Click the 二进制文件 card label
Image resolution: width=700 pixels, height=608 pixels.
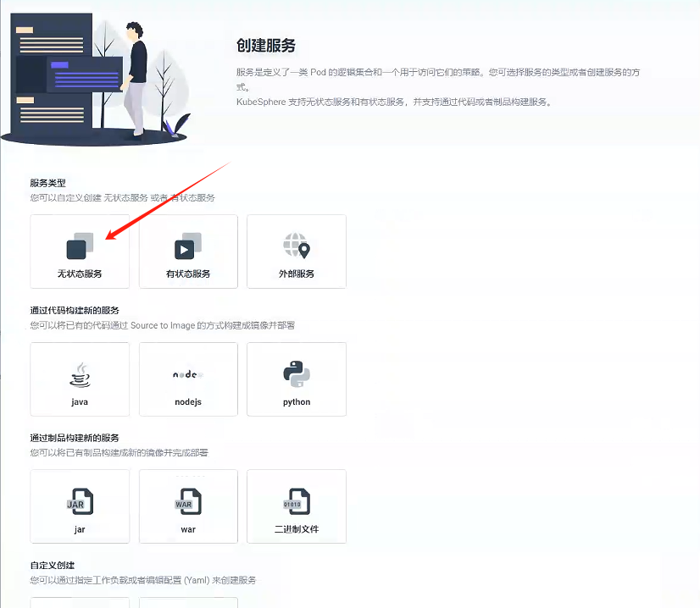pos(297,529)
